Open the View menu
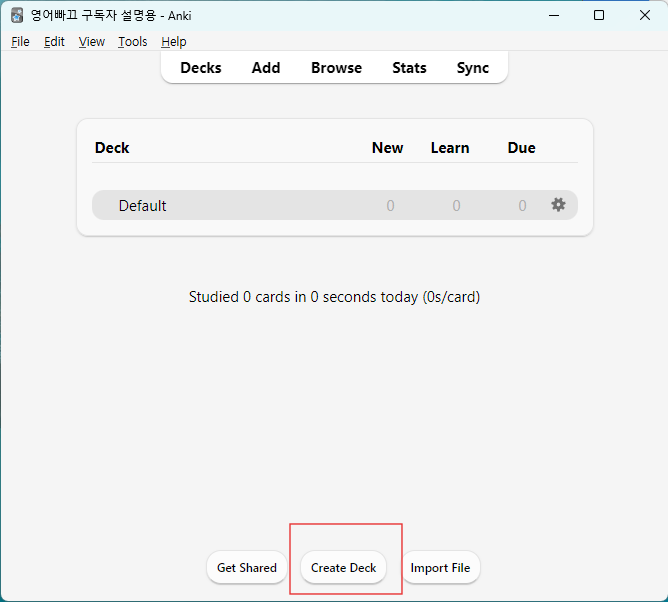Image resolution: width=668 pixels, height=602 pixels. (x=92, y=42)
